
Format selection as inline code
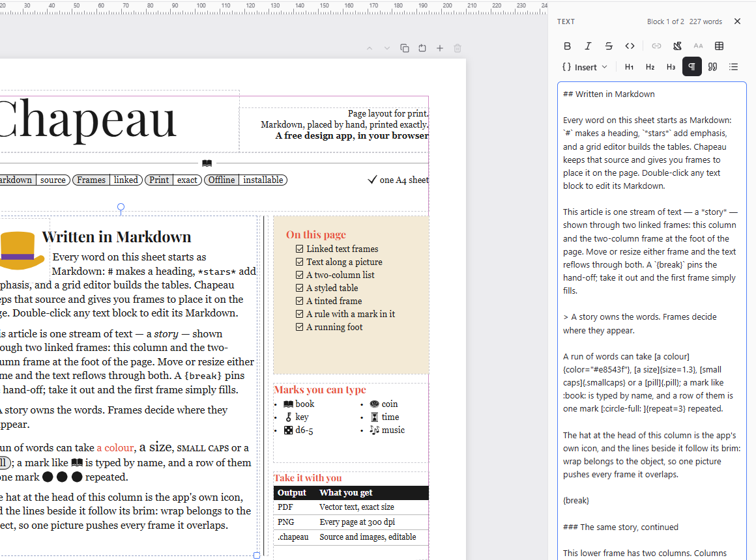click(x=630, y=46)
